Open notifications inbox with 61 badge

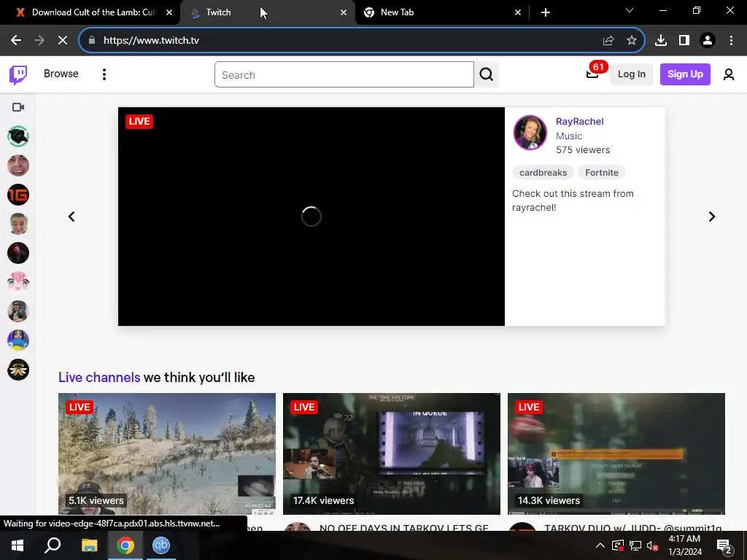pos(592,74)
